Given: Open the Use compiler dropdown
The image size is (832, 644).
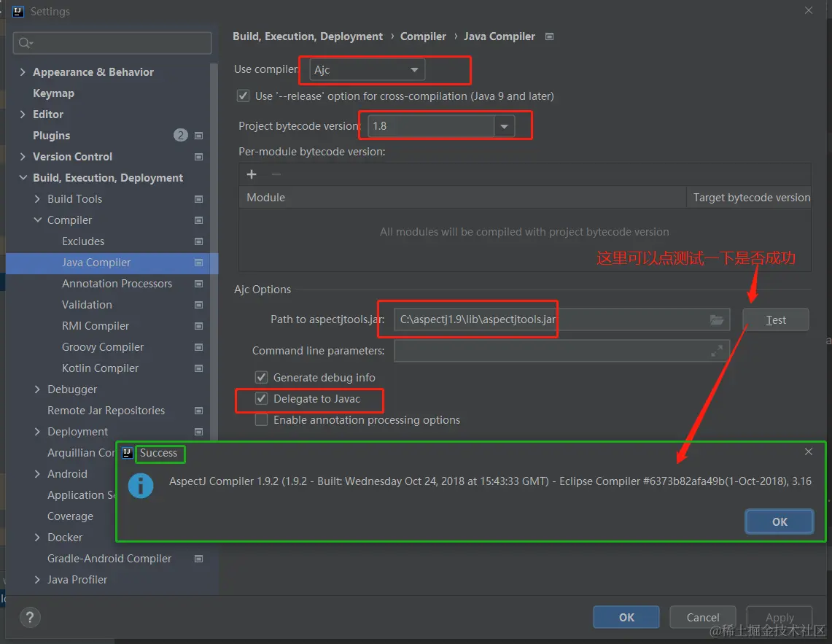Looking at the screenshot, I should click(x=368, y=69).
